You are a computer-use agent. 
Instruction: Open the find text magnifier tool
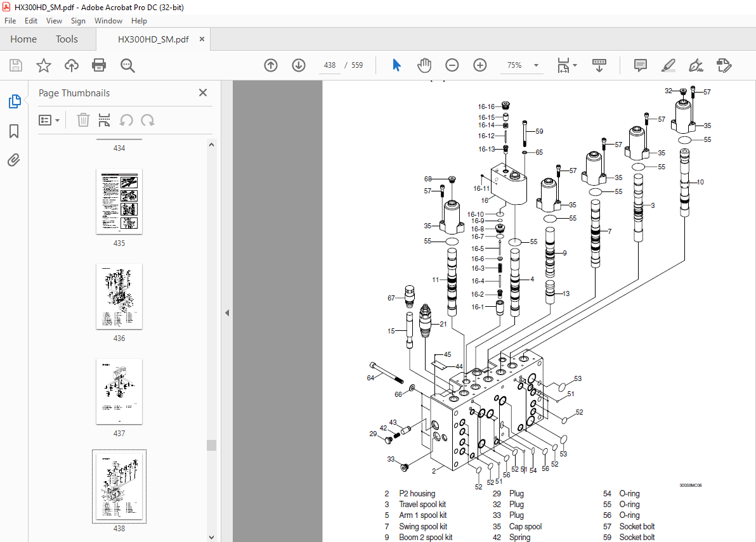[127, 65]
